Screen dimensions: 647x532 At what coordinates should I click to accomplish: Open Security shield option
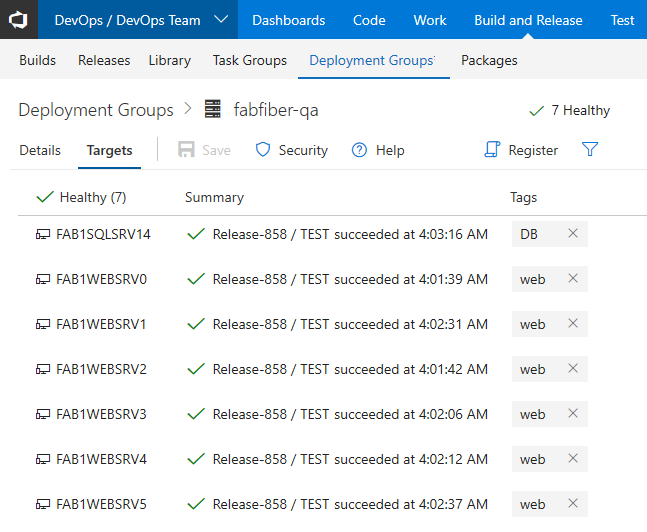click(263, 149)
